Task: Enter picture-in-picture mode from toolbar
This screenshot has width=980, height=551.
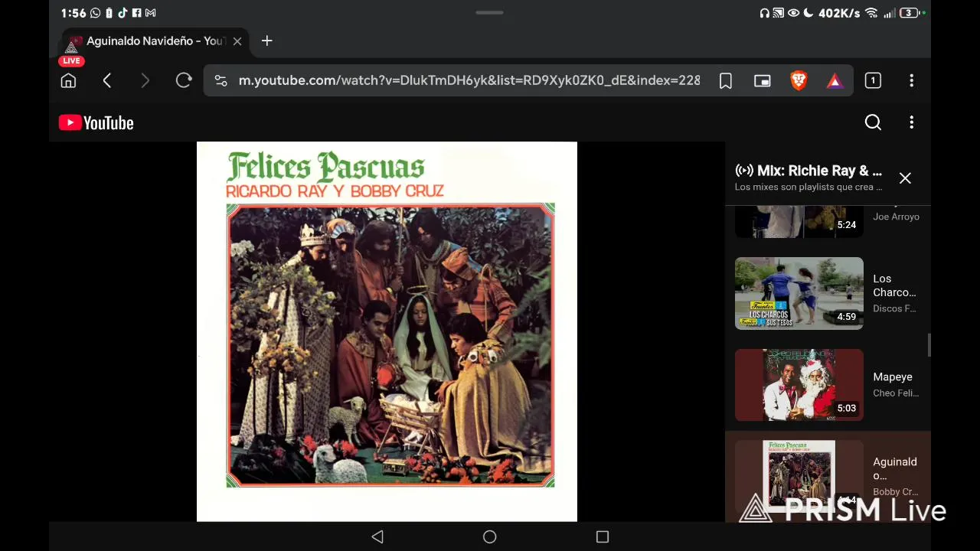Action: (x=763, y=80)
